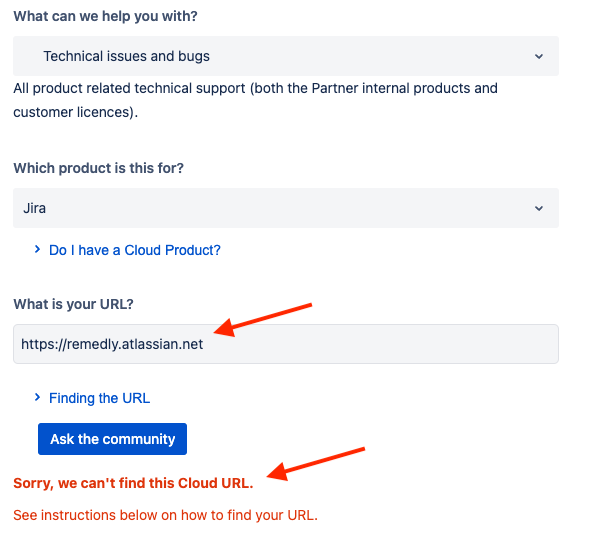Click the chevron arrow in the Jira dropdown
Viewport: 590px width, 547px height.
tap(539, 208)
